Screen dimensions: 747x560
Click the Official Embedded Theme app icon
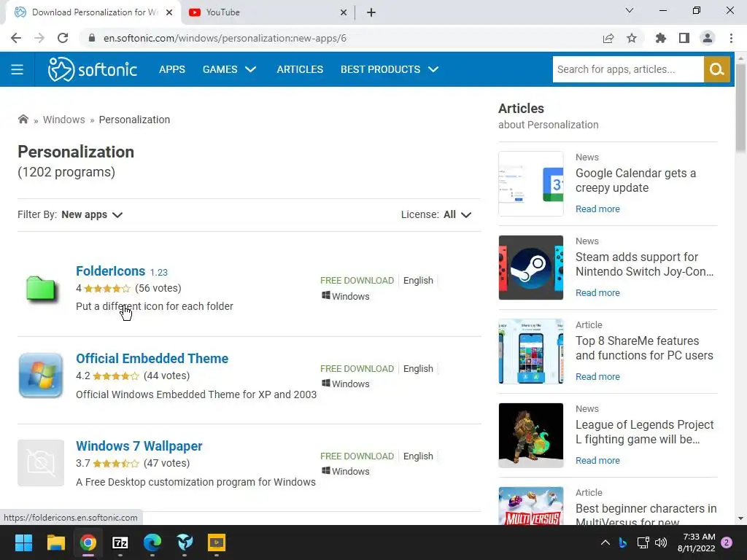[41, 376]
